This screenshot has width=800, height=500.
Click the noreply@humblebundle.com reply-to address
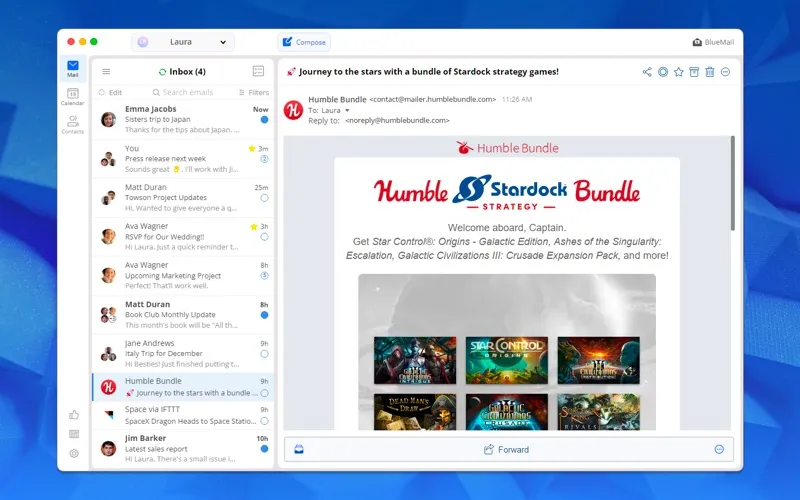click(397, 121)
